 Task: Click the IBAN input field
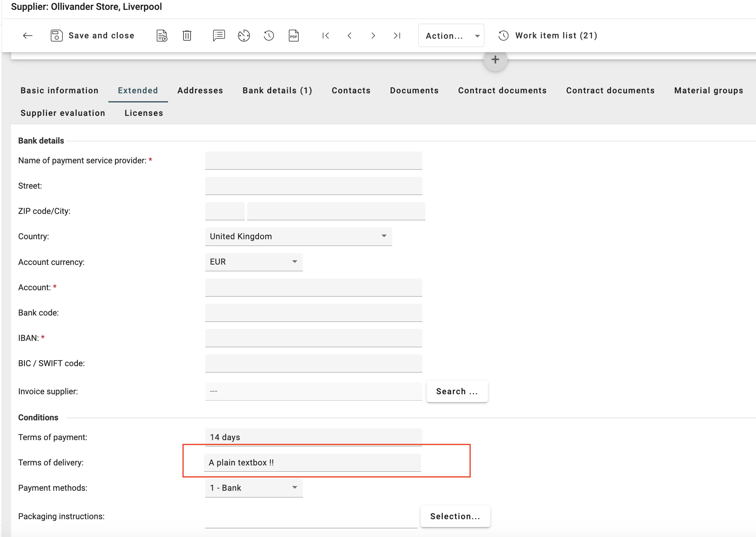314,338
